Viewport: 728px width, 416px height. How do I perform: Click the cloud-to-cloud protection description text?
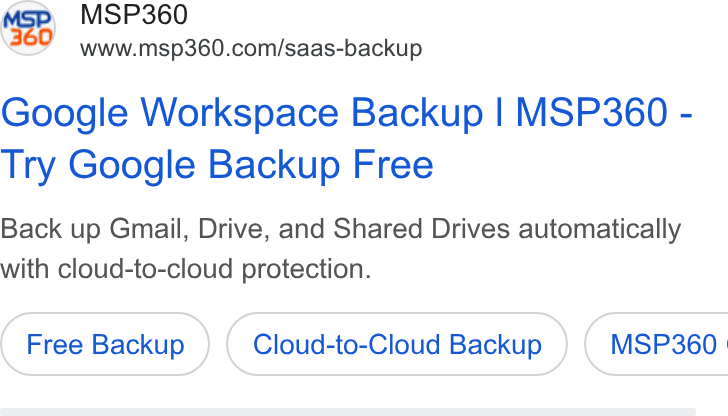coord(186,269)
